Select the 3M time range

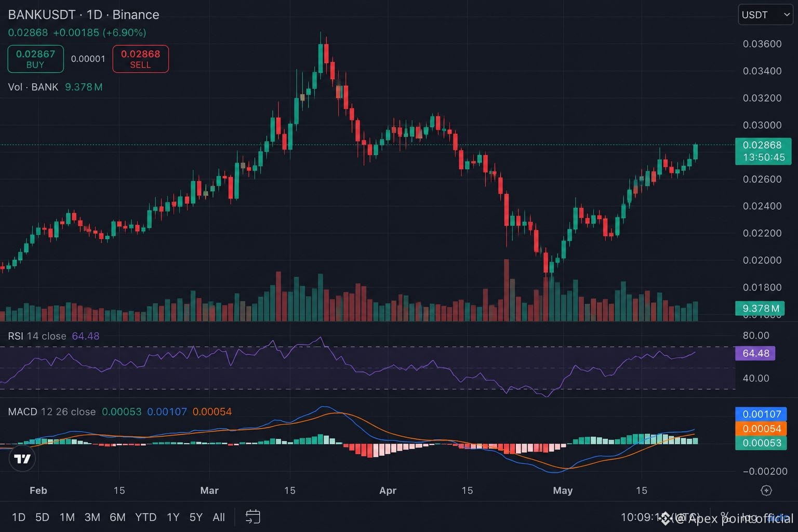pyautogui.click(x=92, y=517)
